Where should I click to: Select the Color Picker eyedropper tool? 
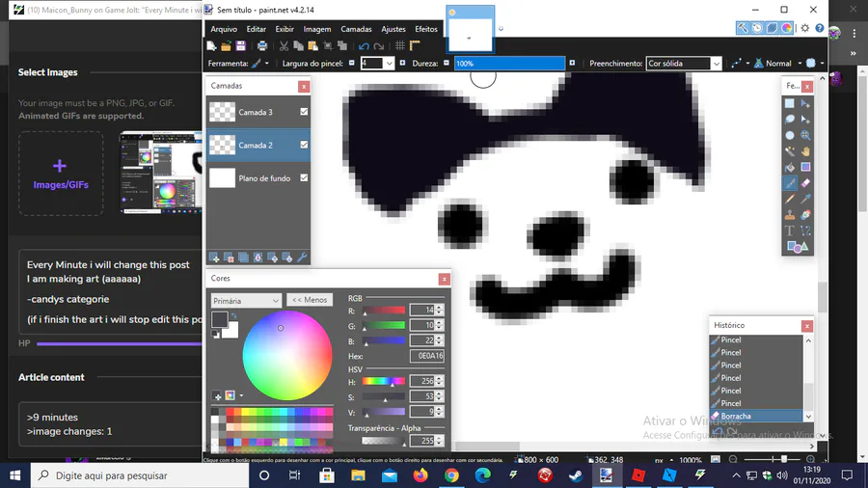click(x=805, y=200)
